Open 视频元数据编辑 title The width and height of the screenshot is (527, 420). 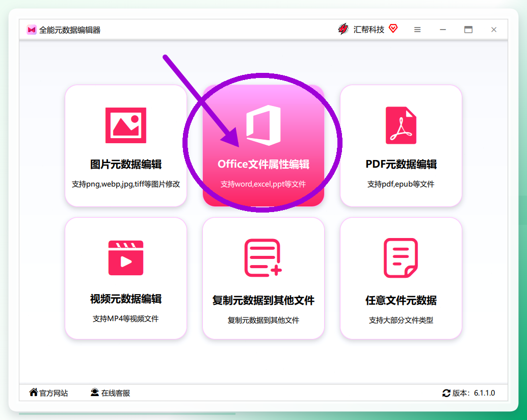click(x=126, y=299)
